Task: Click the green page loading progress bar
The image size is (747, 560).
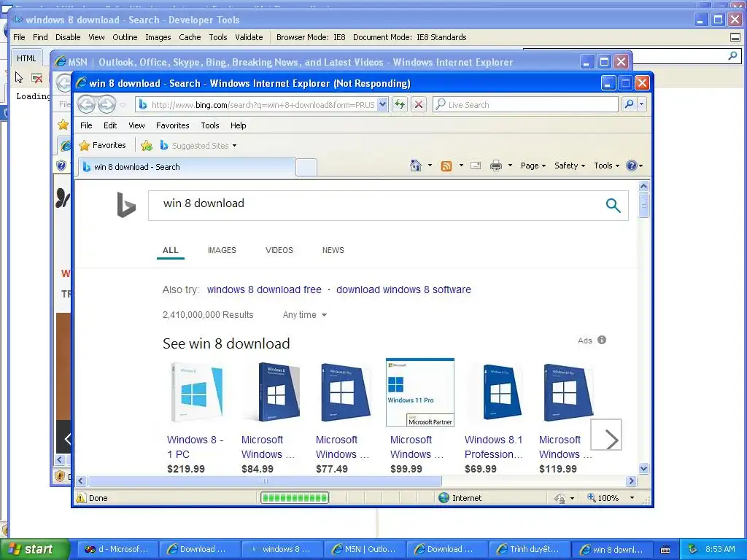Action: [295, 497]
